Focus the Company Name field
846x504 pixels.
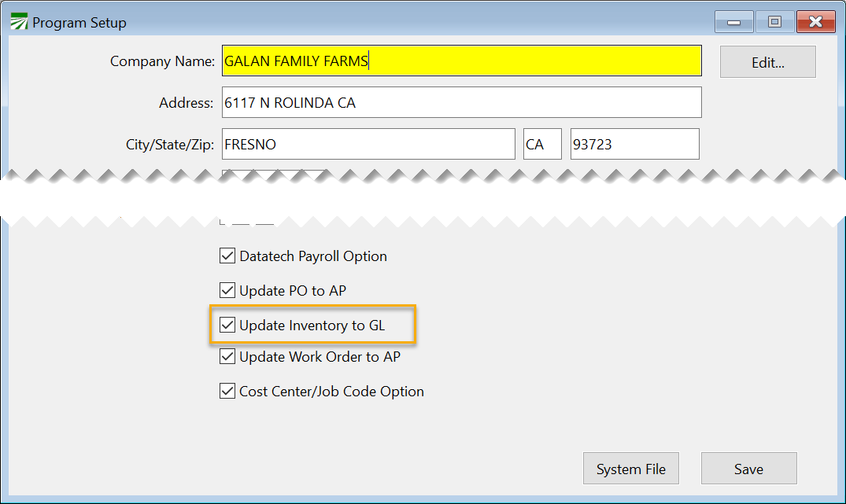pyautogui.click(x=461, y=61)
